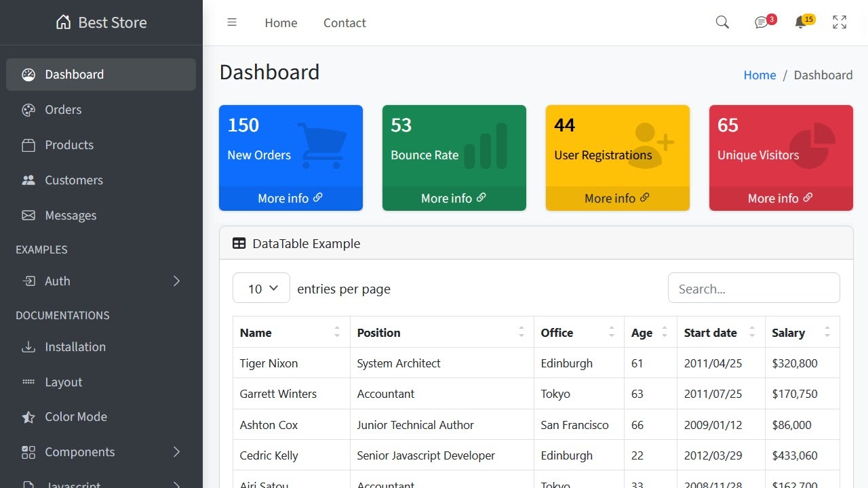Click More info on Unique Visitors card

click(x=781, y=199)
